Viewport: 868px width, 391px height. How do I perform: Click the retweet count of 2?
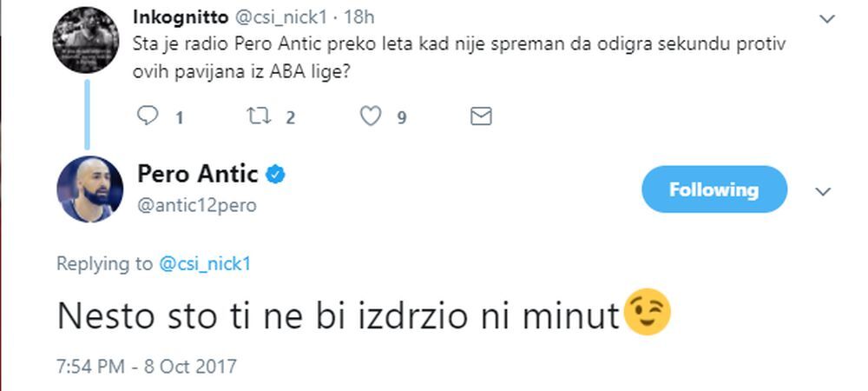pos(291,116)
